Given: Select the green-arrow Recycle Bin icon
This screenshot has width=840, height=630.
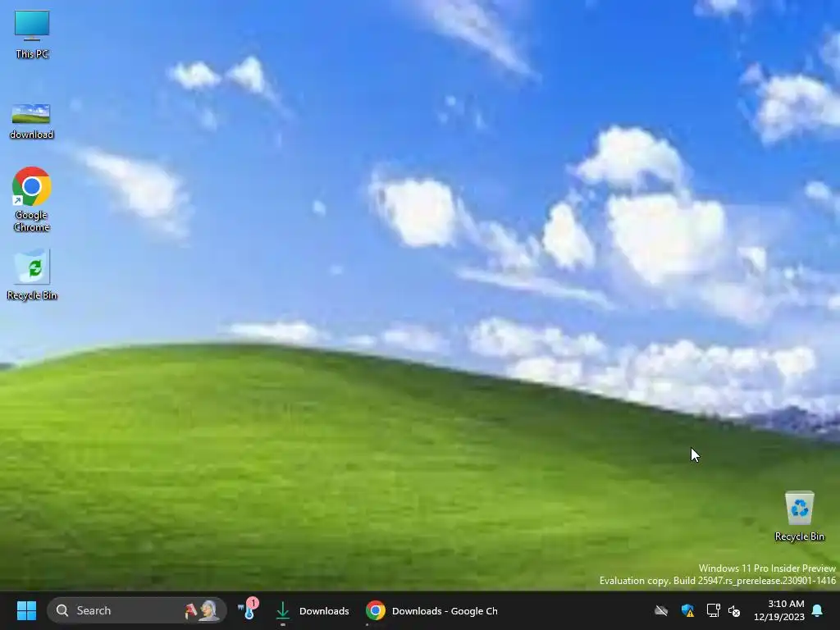Looking at the screenshot, I should [32, 274].
